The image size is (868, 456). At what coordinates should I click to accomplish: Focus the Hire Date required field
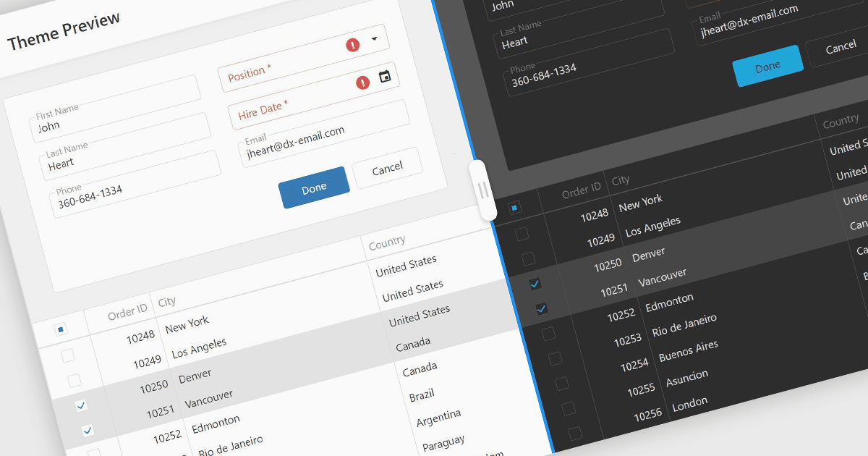tap(315, 95)
